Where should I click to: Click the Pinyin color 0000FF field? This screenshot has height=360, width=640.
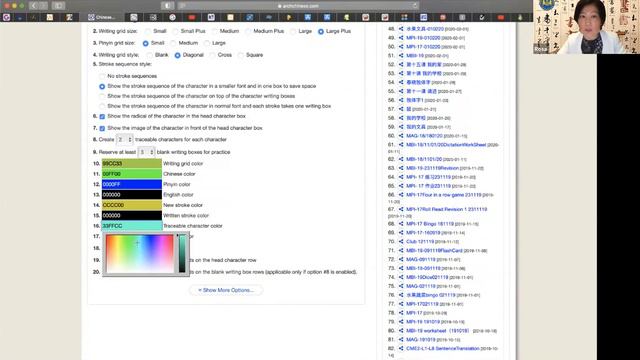tap(131, 184)
